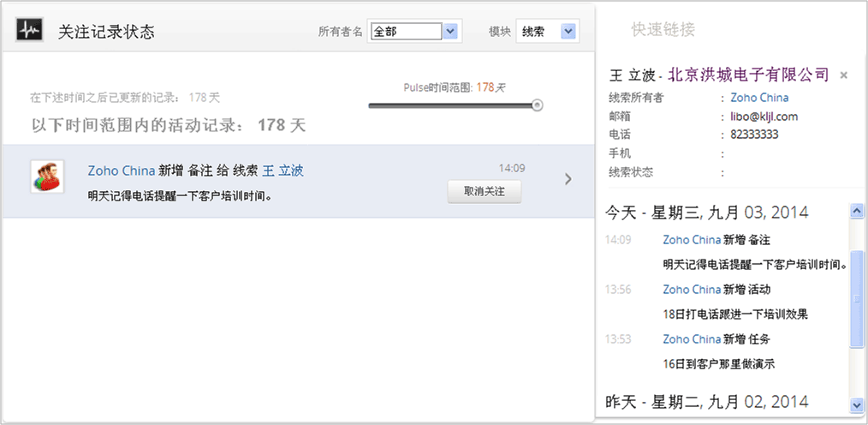Open the 所有者名 dropdown showing 全部
868x425 pixels.
click(414, 32)
